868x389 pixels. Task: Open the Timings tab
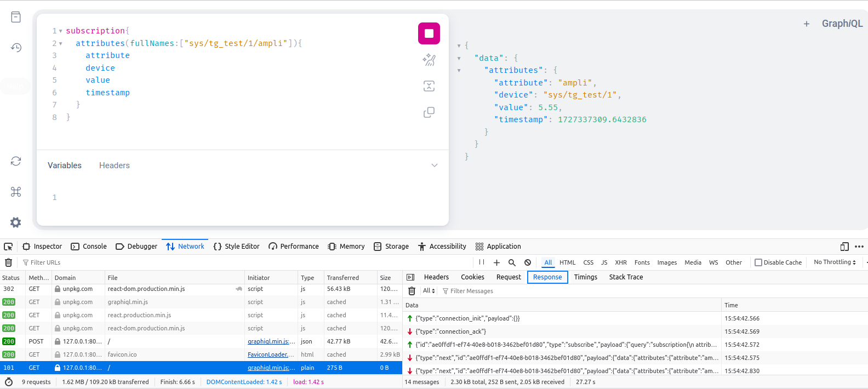(x=585, y=277)
